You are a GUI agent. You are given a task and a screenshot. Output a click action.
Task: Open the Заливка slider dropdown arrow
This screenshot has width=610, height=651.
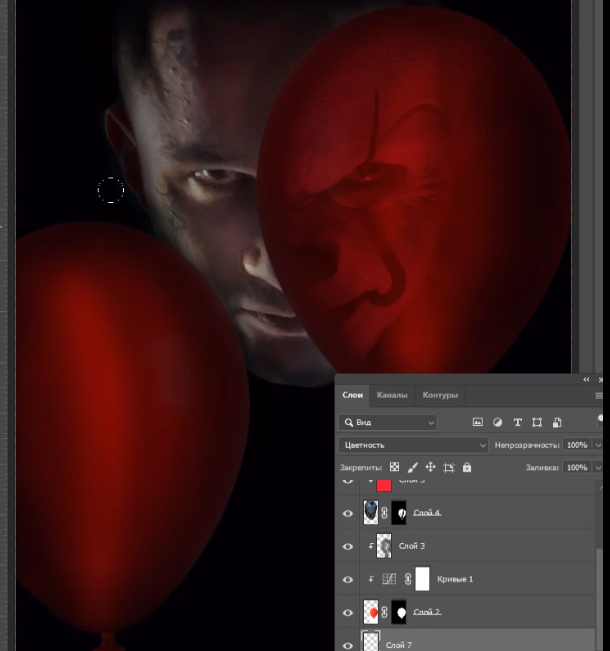click(598, 467)
